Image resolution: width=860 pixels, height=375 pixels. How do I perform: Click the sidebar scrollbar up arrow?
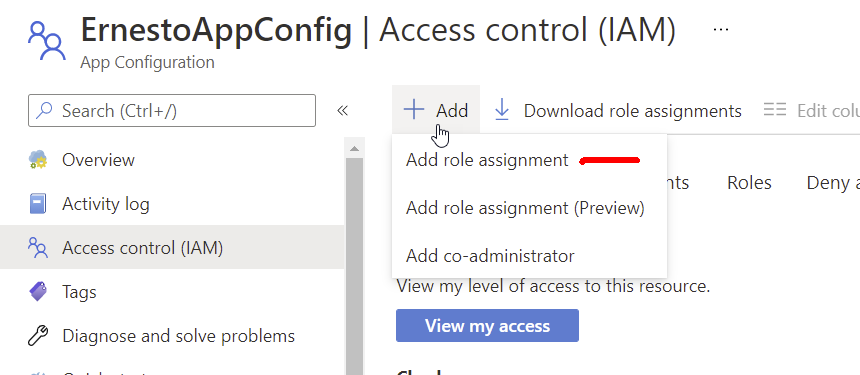click(354, 149)
